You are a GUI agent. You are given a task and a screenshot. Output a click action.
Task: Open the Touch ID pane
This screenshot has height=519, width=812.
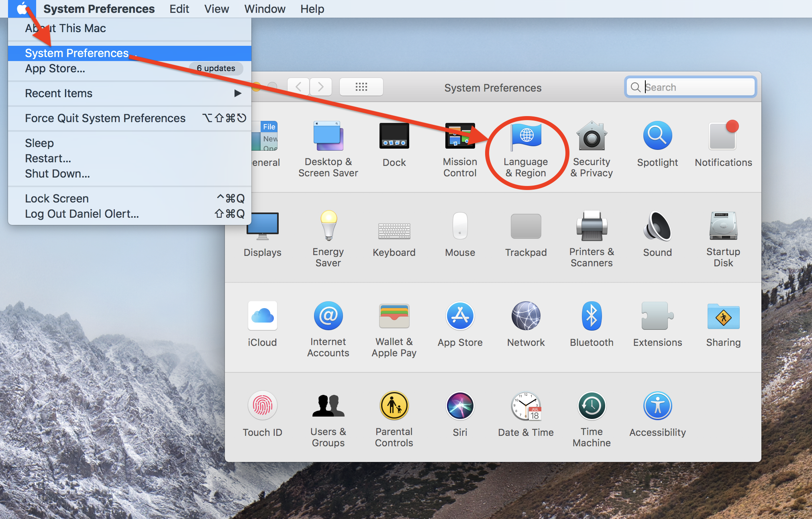click(262, 407)
